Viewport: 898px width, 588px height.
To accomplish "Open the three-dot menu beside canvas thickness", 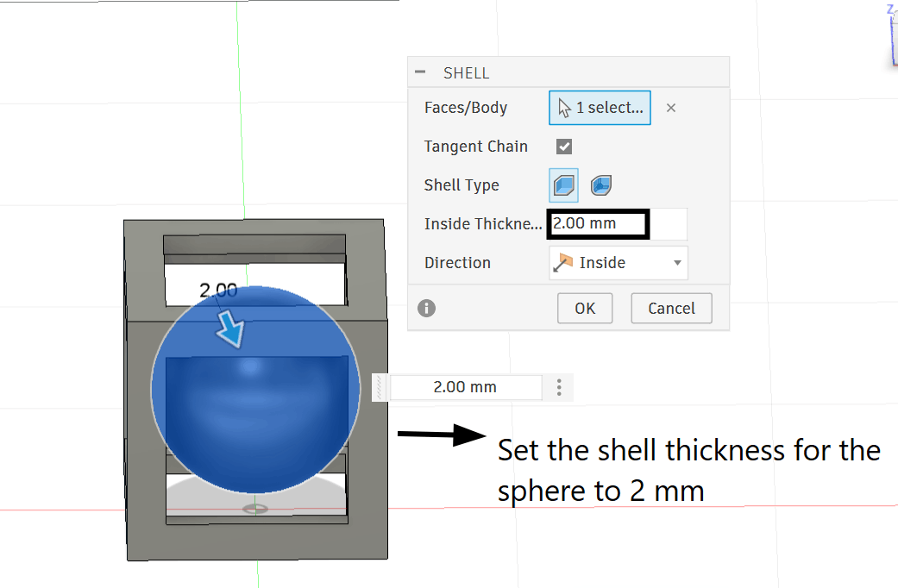I will pos(559,388).
